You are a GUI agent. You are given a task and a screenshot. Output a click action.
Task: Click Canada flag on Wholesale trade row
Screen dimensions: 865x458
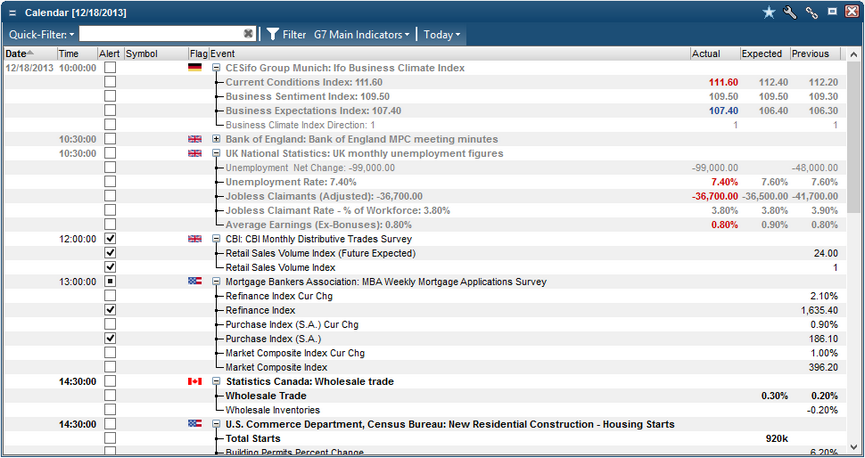tap(195, 381)
